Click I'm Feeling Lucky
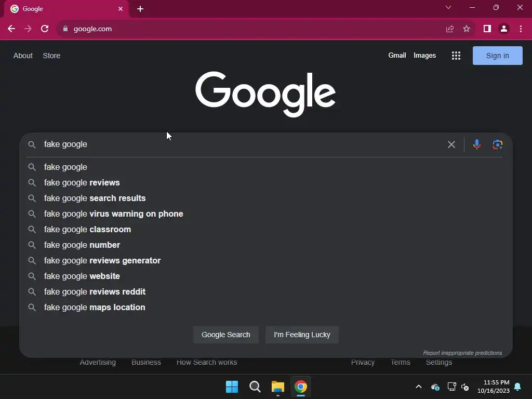This screenshot has height=399, width=532. click(x=302, y=335)
